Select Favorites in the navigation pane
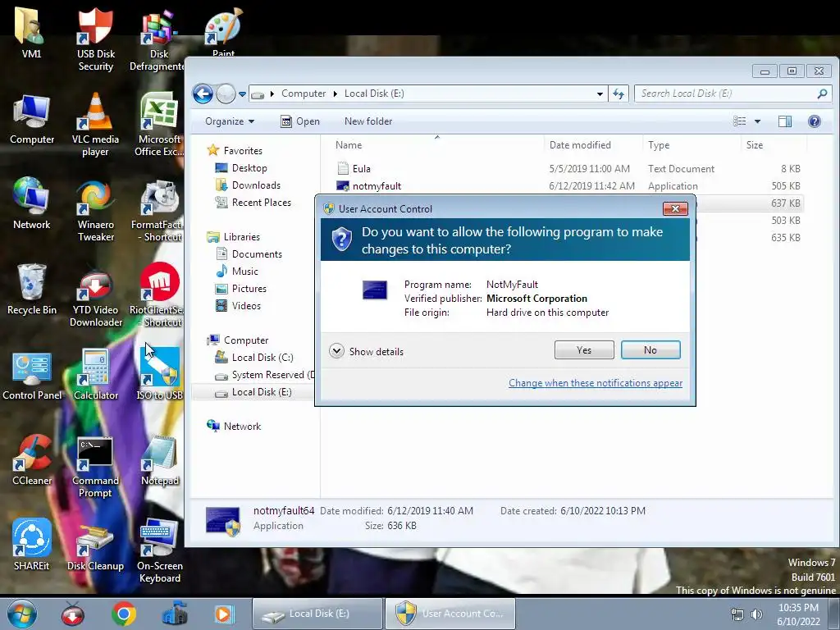 (235, 151)
